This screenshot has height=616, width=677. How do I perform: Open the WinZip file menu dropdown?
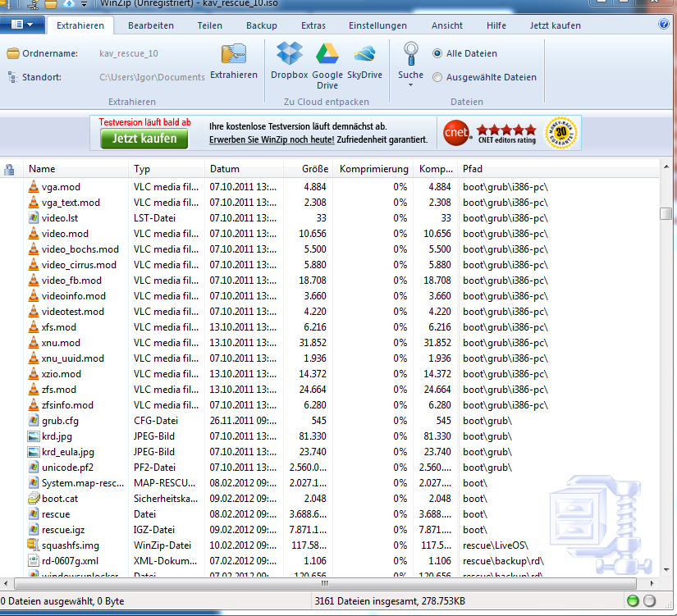click(x=22, y=25)
